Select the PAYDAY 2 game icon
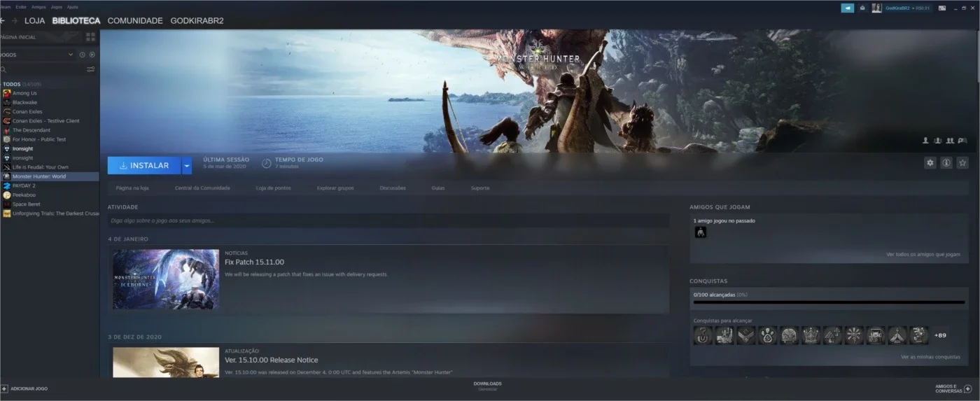Image resolution: width=980 pixels, height=401 pixels. (6, 185)
